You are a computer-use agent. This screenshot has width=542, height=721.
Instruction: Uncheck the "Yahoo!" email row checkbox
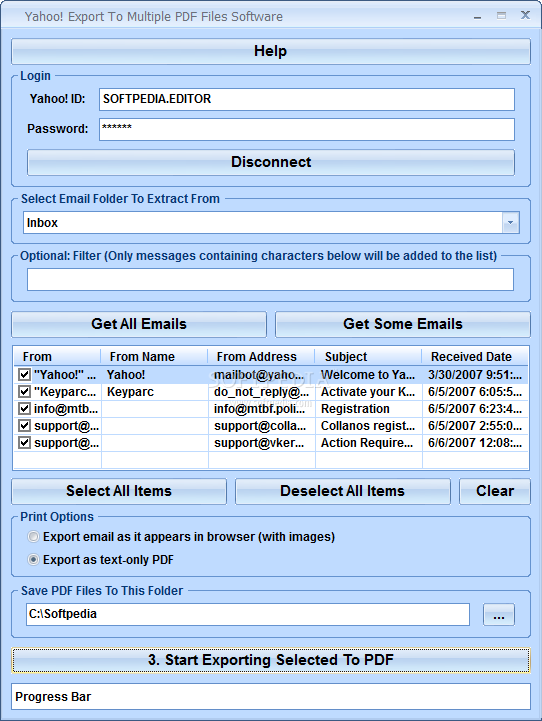(24, 375)
